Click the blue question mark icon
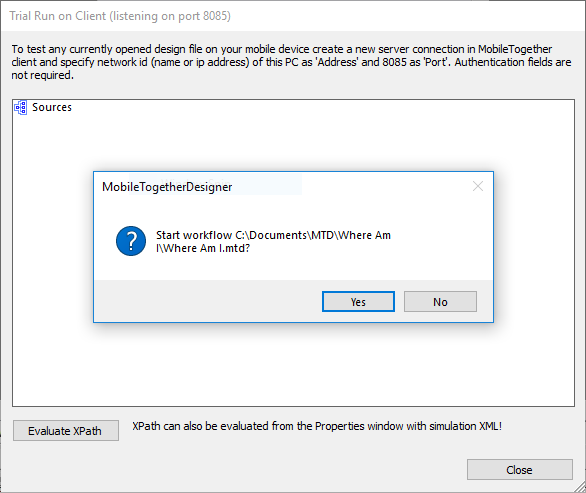Screen dimensions: 586x493 [x=131, y=241]
